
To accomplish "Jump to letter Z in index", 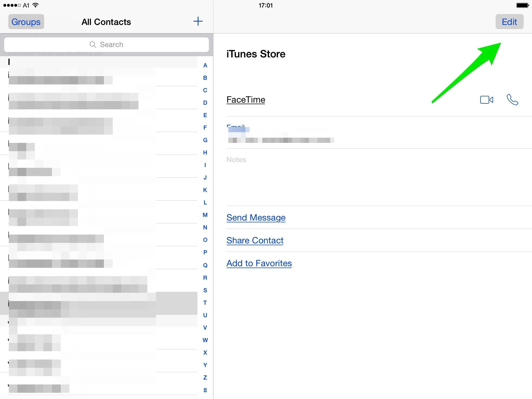I will click(x=205, y=377).
